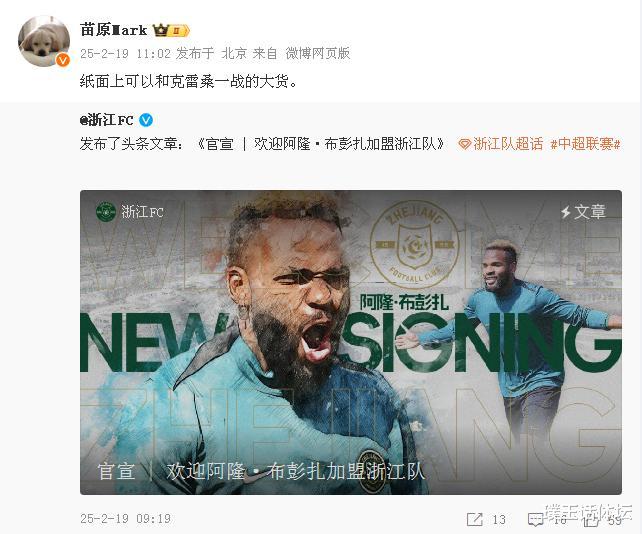Click the 25-2-19 09:19 original post timestamp

pyautogui.click(x=125, y=519)
